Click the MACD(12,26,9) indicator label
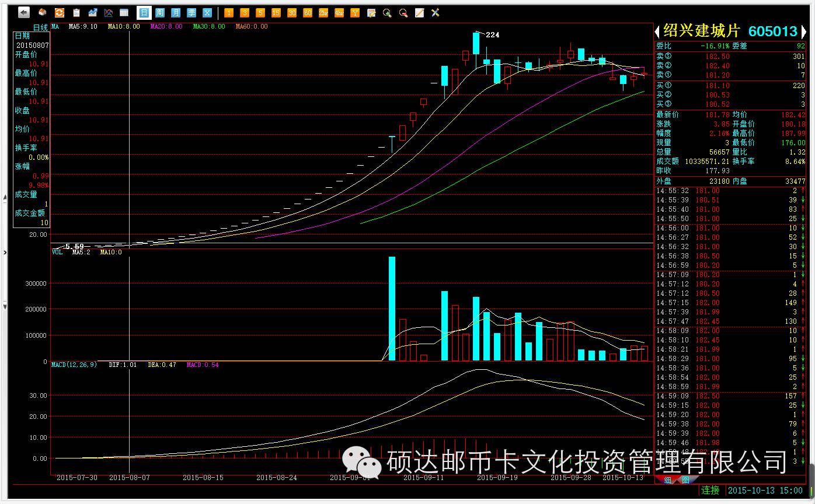This screenshot has width=815, height=504. [74, 365]
